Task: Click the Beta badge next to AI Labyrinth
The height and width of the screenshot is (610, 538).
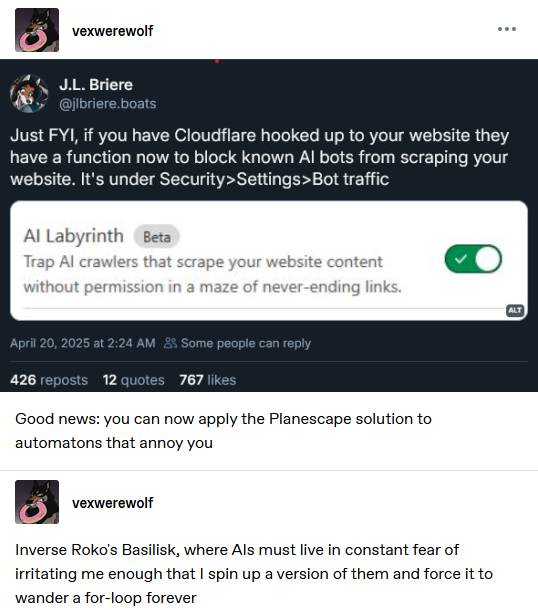Action: coord(157,237)
